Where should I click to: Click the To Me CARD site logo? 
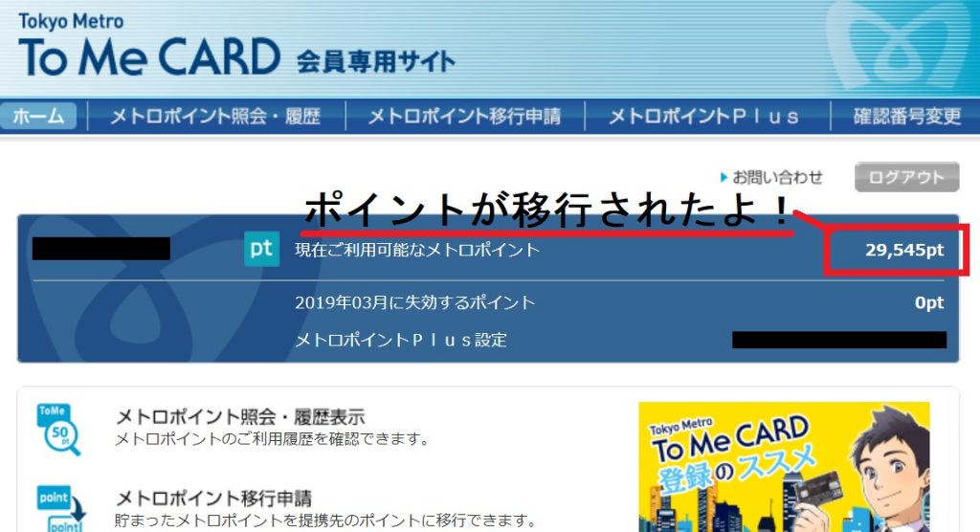click(x=149, y=45)
